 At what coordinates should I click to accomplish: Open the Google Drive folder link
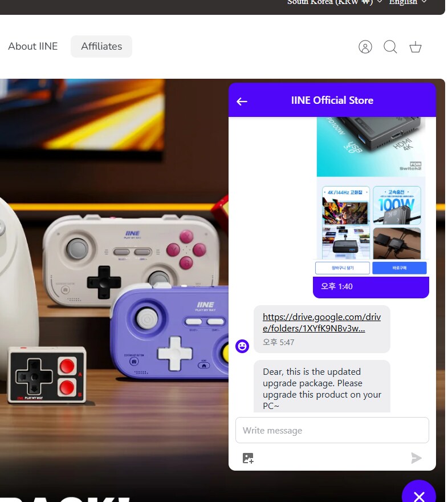(x=321, y=322)
